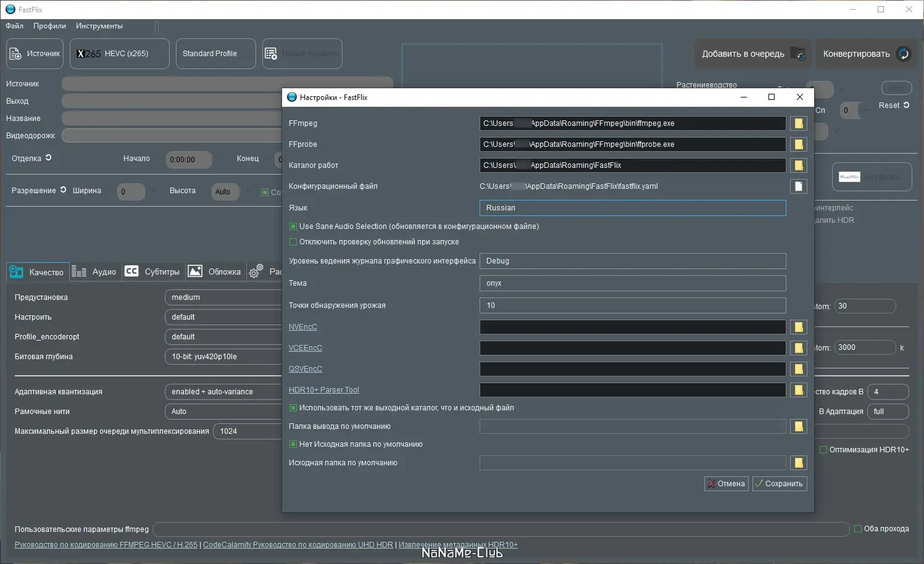Open the Standard Profile dropdown
This screenshot has height=564, width=924.
click(x=216, y=54)
